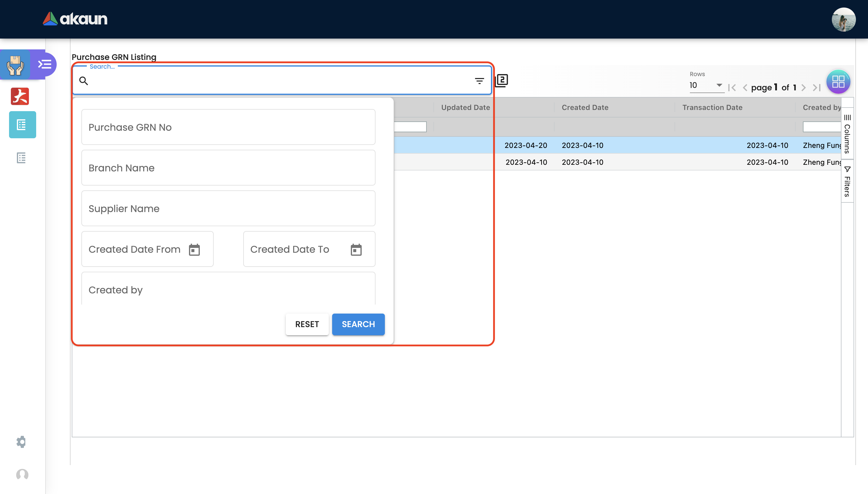
Task: Click the sidebar expand menu icon
Action: (x=45, y=64)
